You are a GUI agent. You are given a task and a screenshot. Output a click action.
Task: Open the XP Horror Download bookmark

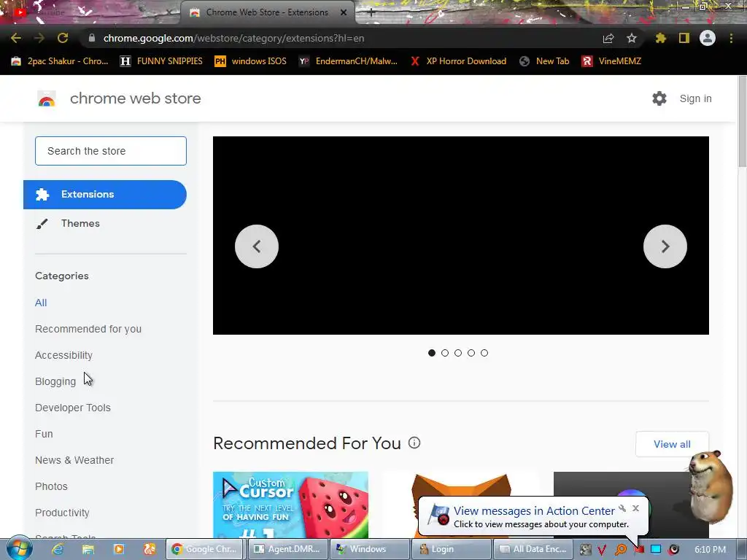point(458,61)
